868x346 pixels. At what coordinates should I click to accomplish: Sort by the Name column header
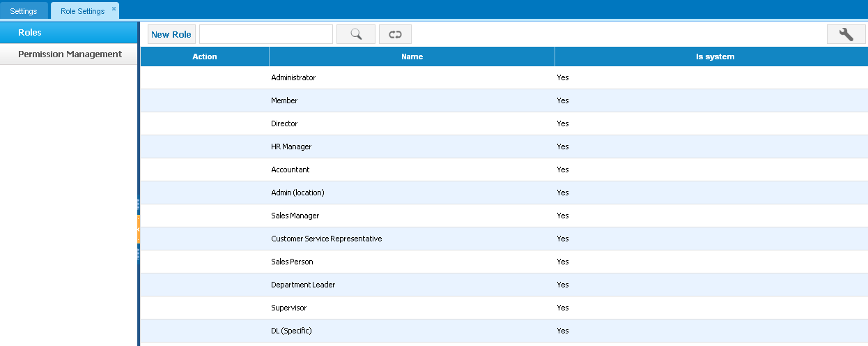click(412, 57)
